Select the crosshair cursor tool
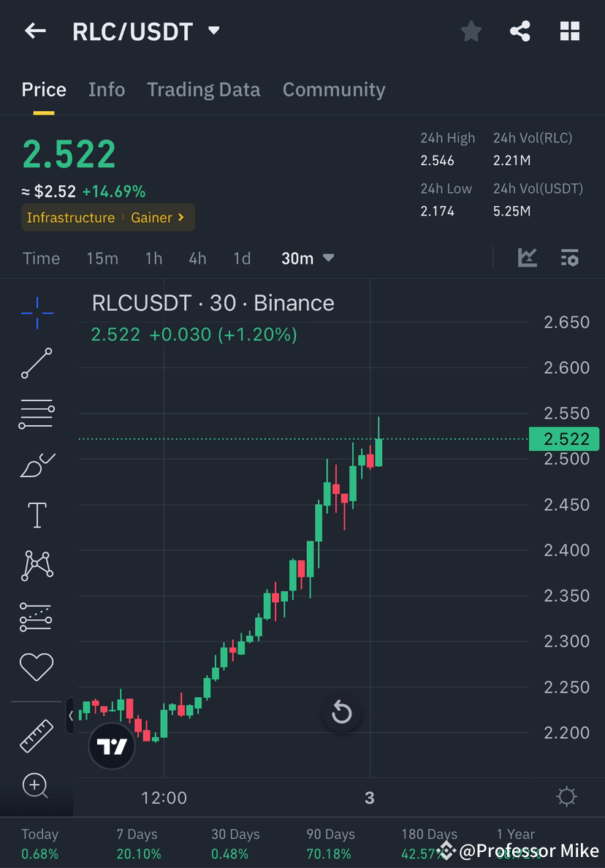Screen dimensions: 605x868 [x=37, y=313]
